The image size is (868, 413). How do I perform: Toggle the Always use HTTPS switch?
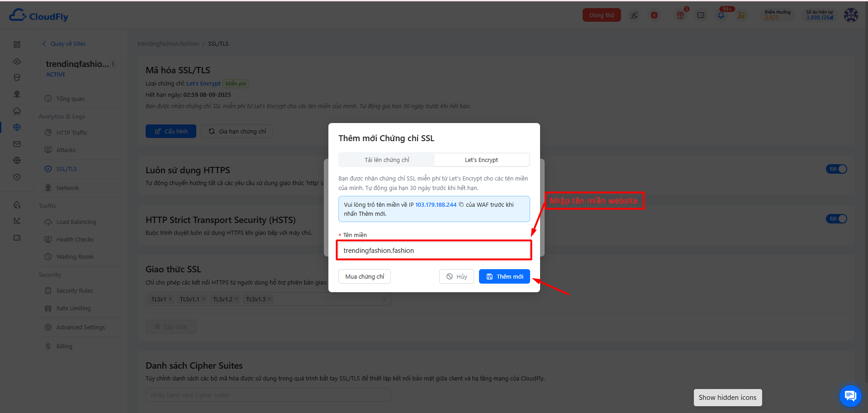pyautogui.click(x=837, y=169)
